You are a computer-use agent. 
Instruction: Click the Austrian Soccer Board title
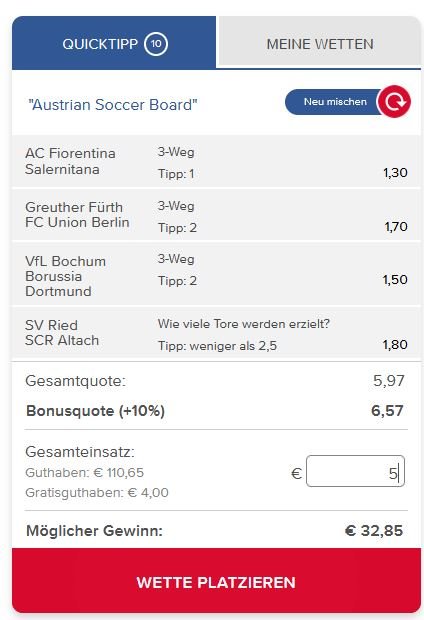(113, 105)
